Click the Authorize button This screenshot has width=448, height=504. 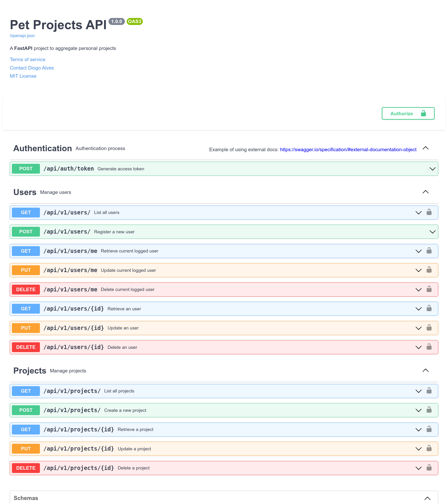click(x=408, y=114)
